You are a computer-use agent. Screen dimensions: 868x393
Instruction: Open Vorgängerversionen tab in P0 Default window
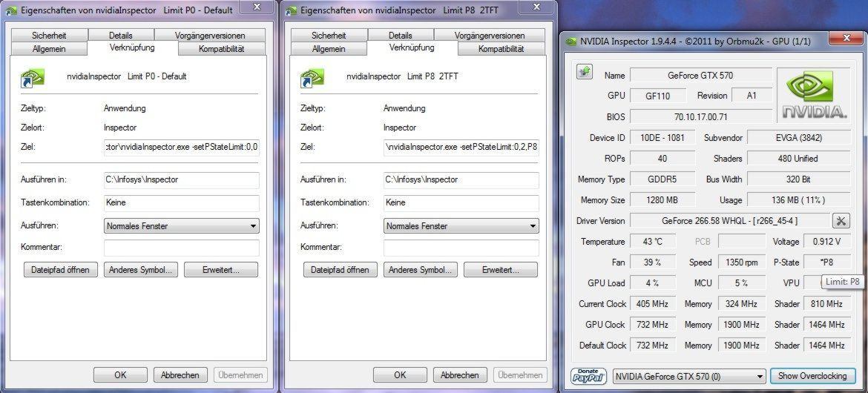coord(210,36)
